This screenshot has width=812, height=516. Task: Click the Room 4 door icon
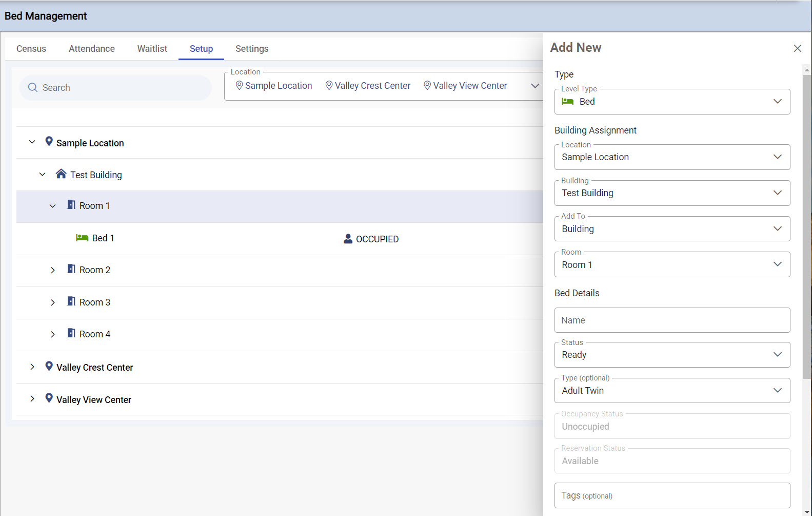71,333
